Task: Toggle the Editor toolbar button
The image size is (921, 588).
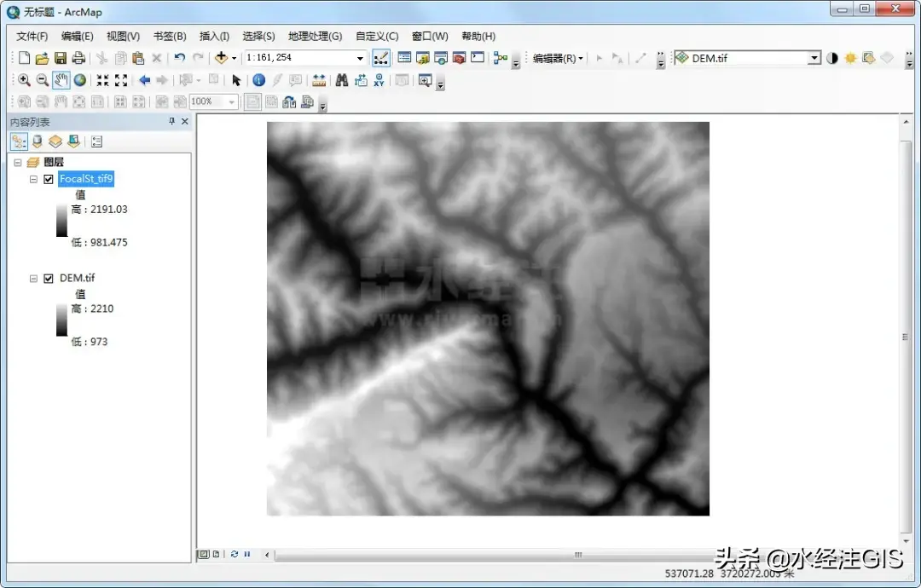Action: (381, 58)
